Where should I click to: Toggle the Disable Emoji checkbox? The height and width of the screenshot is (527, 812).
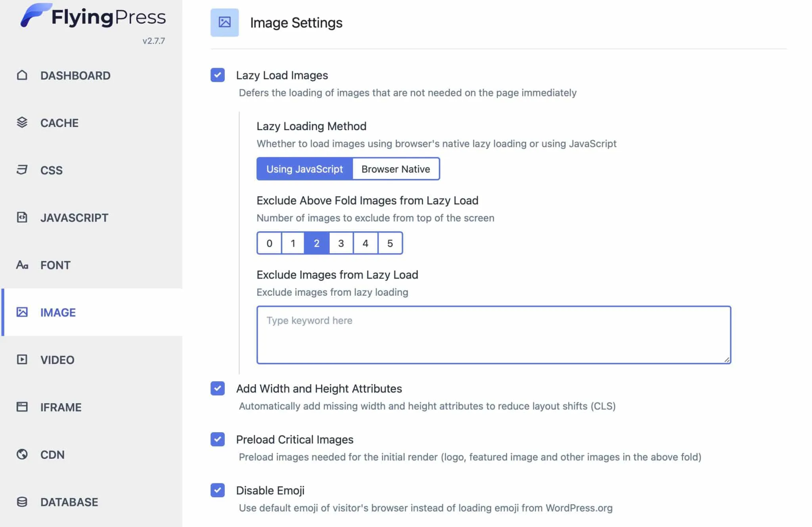pyautogui.click(x=218, y=490)
